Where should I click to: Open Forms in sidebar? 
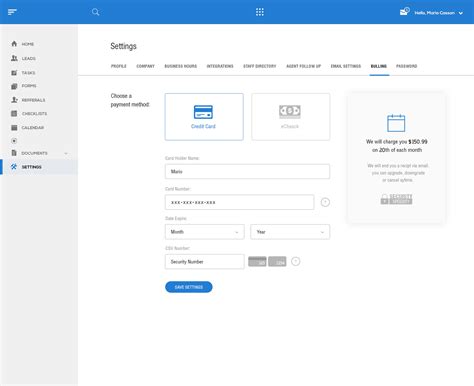[29, 86]
